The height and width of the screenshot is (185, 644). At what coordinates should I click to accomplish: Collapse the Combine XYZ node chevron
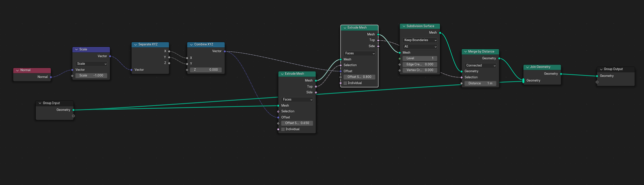191,45
